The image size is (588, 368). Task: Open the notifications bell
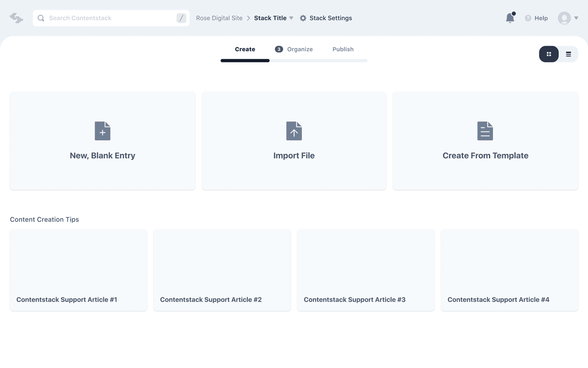pyautogui.click(x=510, y=18)
